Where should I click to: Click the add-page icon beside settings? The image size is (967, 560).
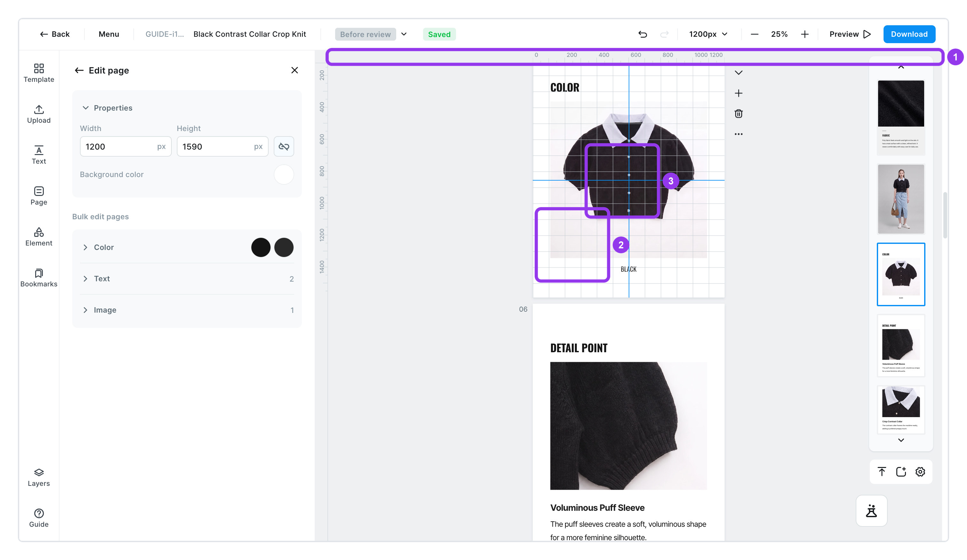(900, 471)
